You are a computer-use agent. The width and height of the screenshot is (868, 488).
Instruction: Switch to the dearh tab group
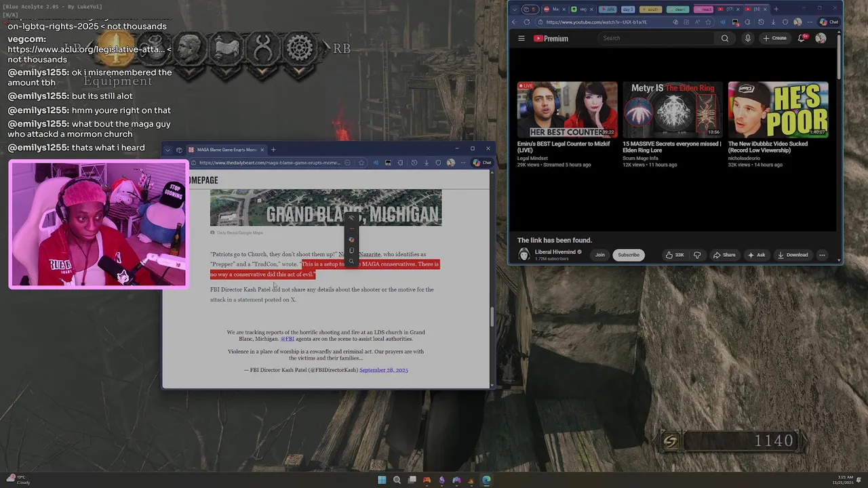click(x=678, y=9)
